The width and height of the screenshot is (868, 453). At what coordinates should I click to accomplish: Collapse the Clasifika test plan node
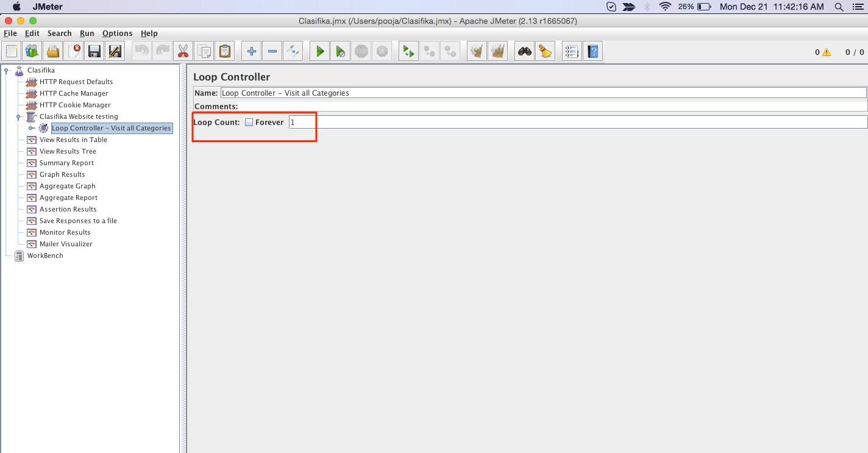(7, 71)
